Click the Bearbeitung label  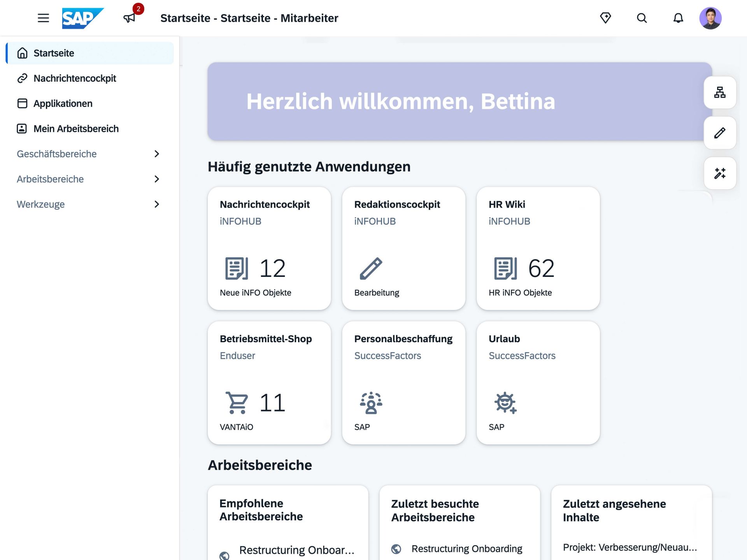tap(377, 293)
